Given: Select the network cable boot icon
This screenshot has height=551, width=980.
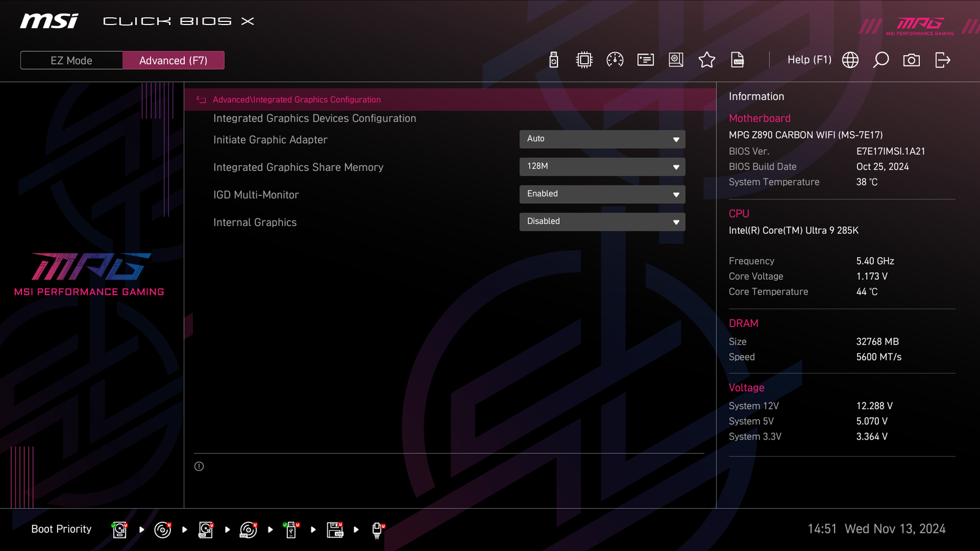Looking at the screenshot, I should tap(377, 530).
